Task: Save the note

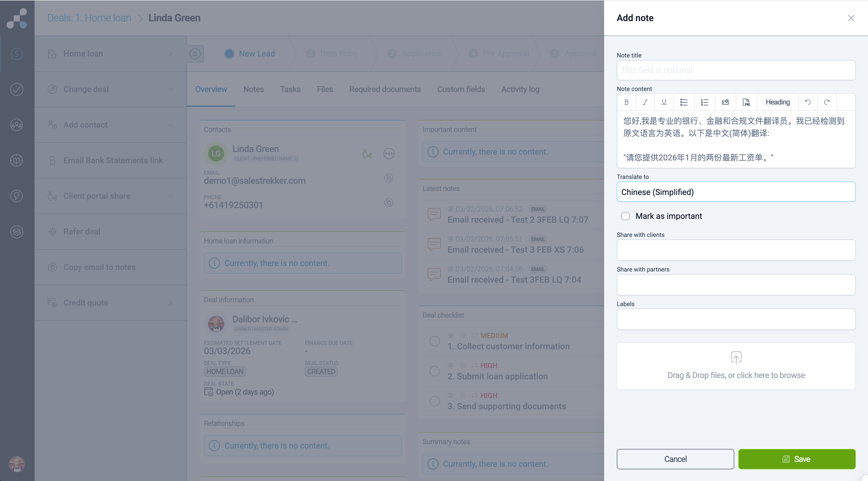Action: tap(797, 459)
